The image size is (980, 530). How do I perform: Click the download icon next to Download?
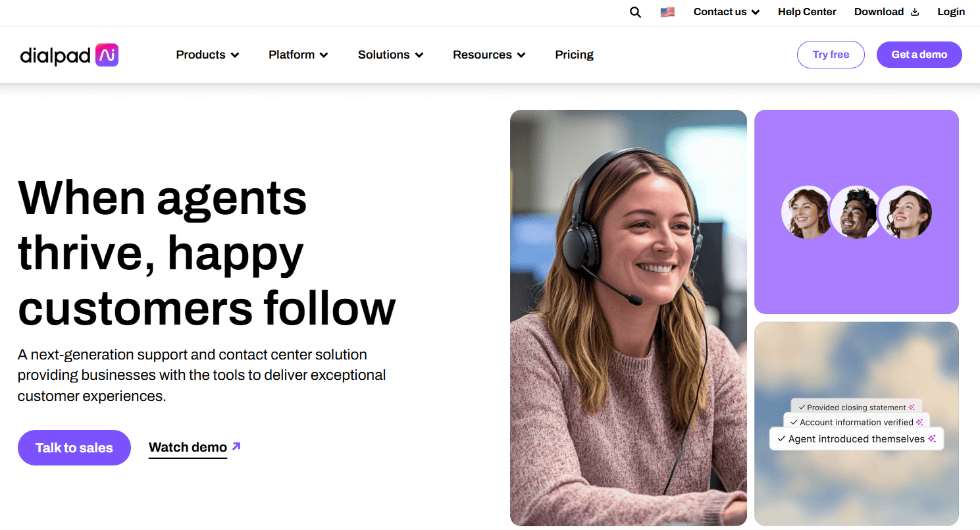pyautogui.click(x=915, y=12)
